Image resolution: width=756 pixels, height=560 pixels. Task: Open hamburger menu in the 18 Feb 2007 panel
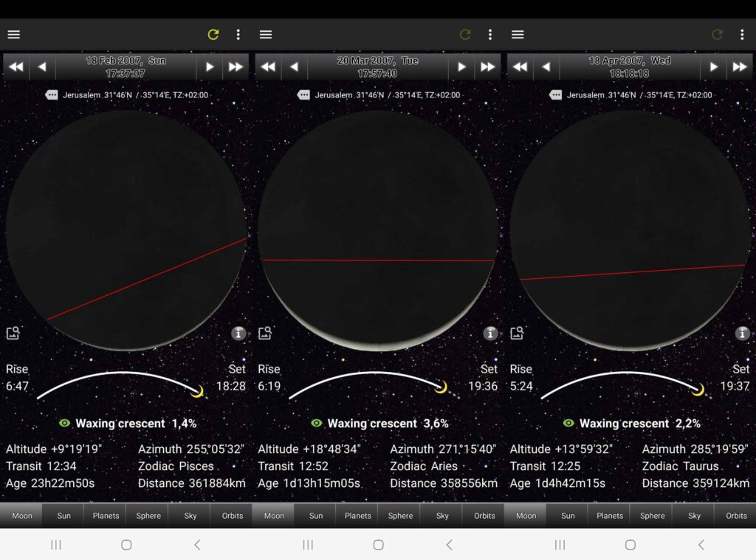13,35
